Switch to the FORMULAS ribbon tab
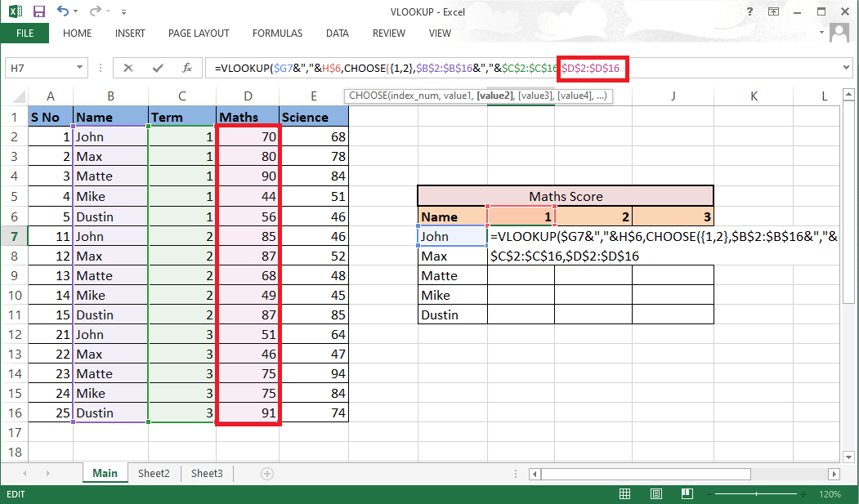The image size is (859, 504). pos(277,33)
